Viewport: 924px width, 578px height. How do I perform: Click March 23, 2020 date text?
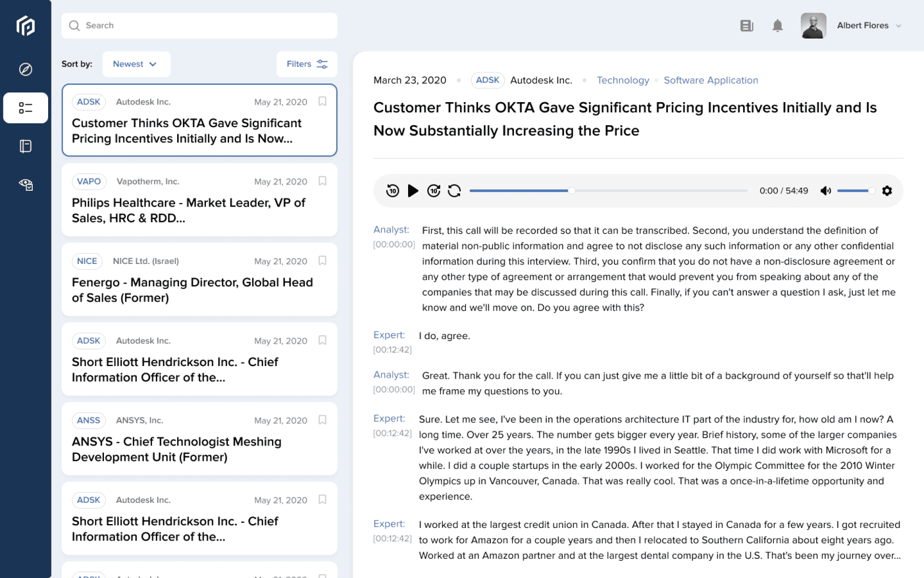click(x=410, y=80)
